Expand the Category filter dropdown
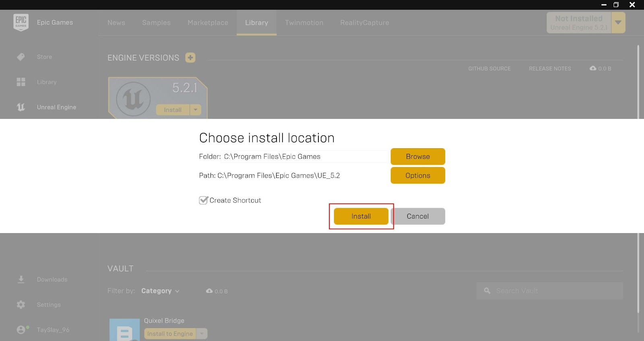 point(160,291)
